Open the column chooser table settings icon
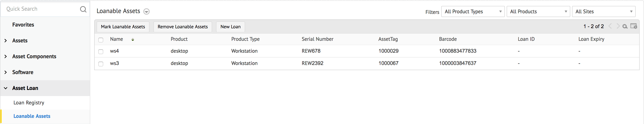The height and width of the screenshot is (124, 644). point(633,26)
